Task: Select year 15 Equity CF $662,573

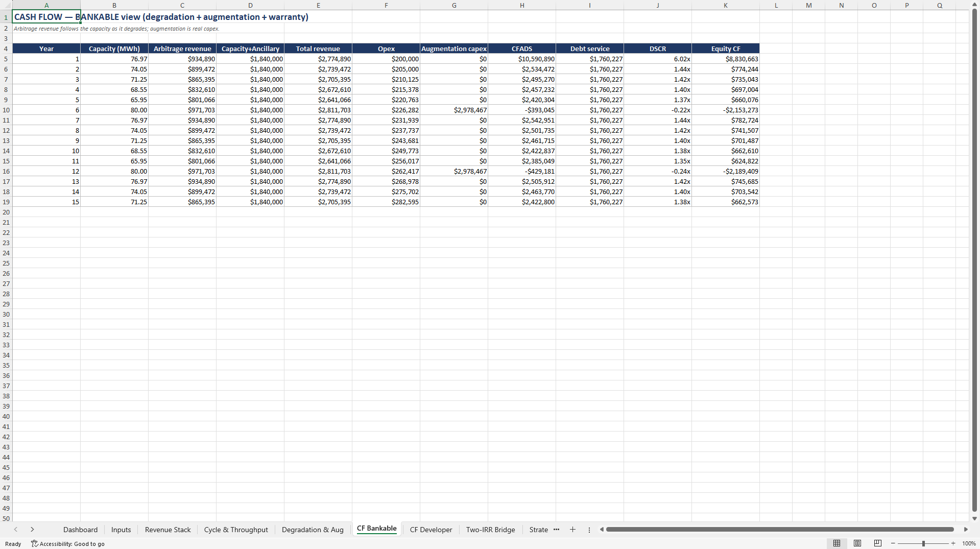Action: 726,202
